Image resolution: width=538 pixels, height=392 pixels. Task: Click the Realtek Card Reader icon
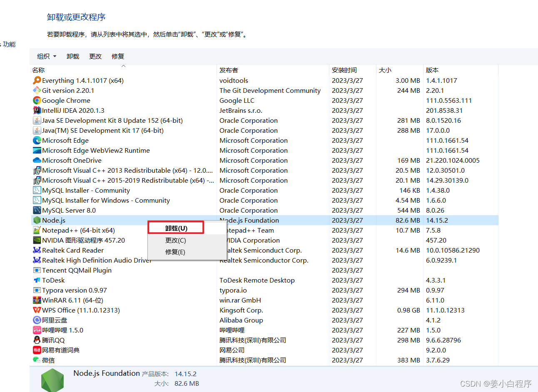pyautogui.click(x=37, y=250)
